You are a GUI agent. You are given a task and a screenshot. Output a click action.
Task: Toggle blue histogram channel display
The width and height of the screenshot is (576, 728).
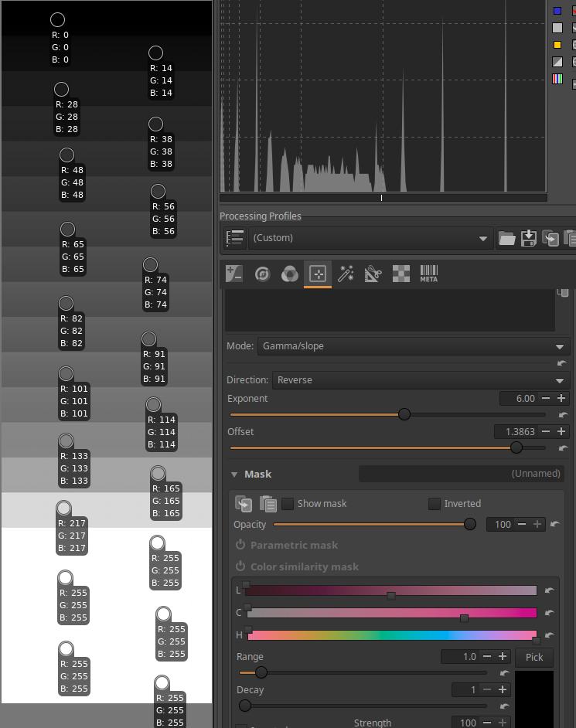pos(557,11)
